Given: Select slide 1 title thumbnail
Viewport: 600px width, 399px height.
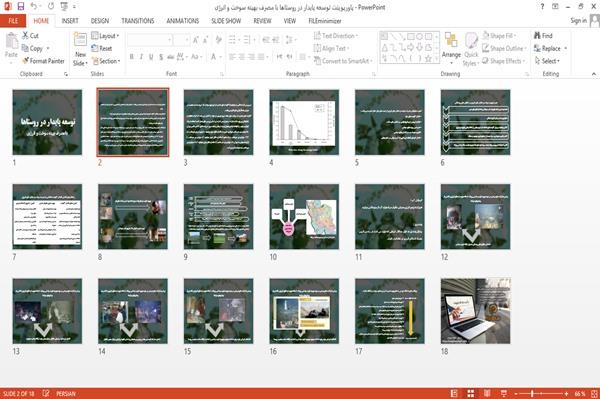Looking at the screenshot, I should click(47, 122).
